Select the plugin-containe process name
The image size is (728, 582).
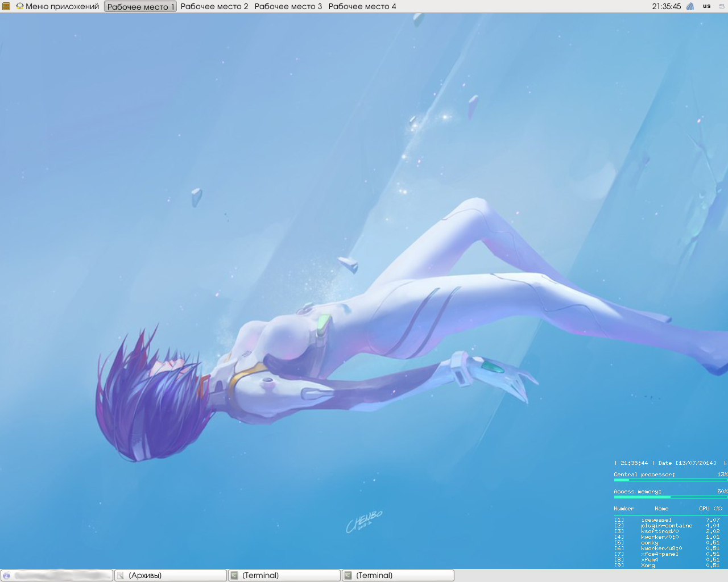point(667,526)
